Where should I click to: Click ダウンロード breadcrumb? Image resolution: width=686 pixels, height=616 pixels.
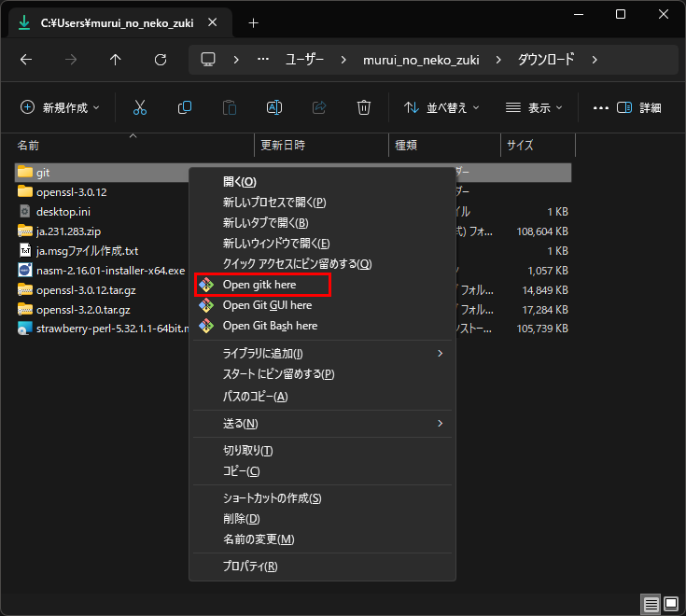click(x=546, y=60)
